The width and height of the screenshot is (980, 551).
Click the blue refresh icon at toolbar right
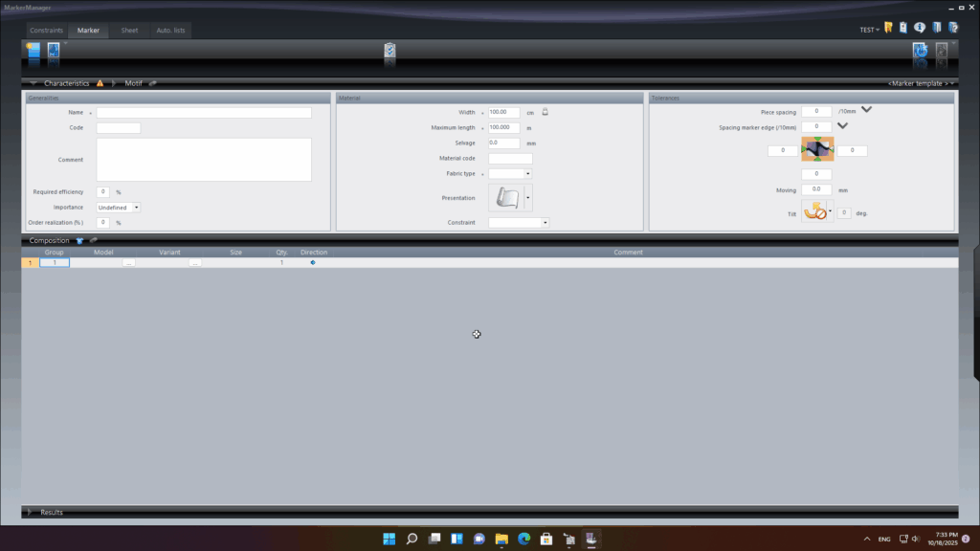pos(920,51)
